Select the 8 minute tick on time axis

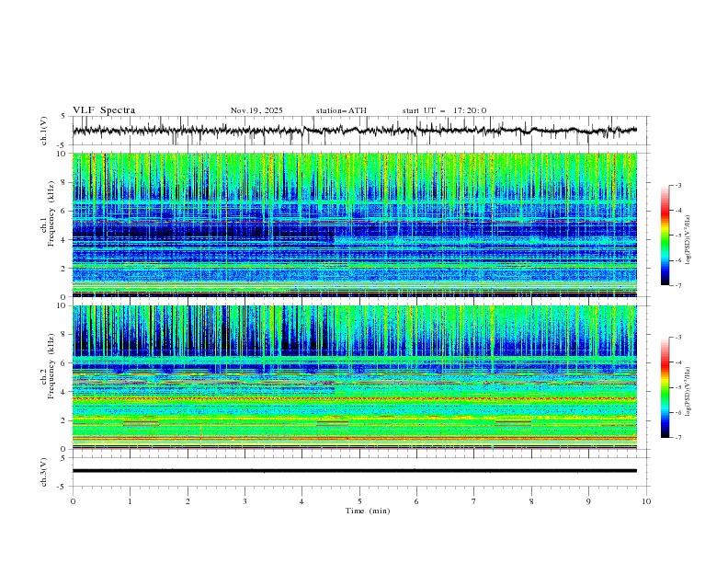pyautogui.click(x=531, y=500)
